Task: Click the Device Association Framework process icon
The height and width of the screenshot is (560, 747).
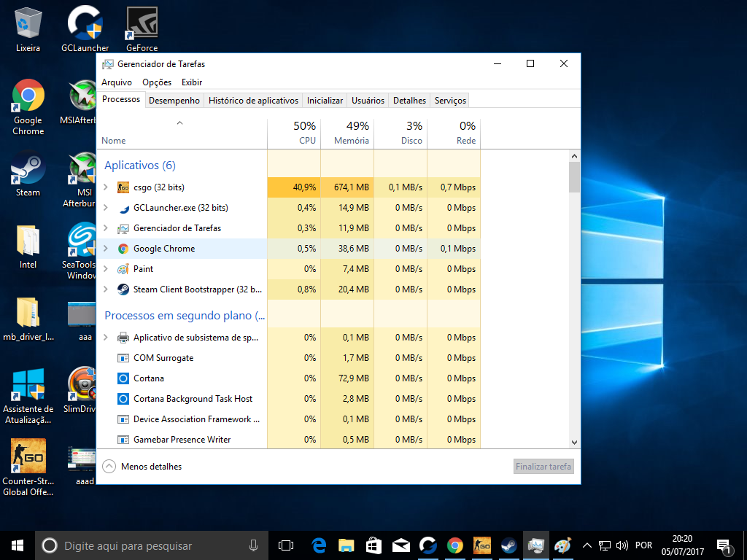Action: click(x=123, y=419)
